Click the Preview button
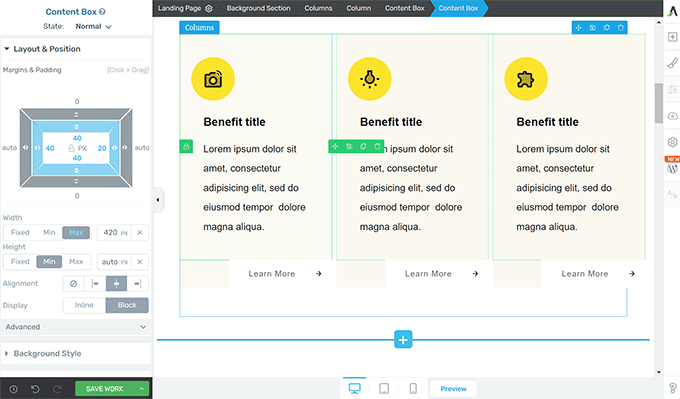Viewport: 680px width, 399px height. (x=454, y=389)
